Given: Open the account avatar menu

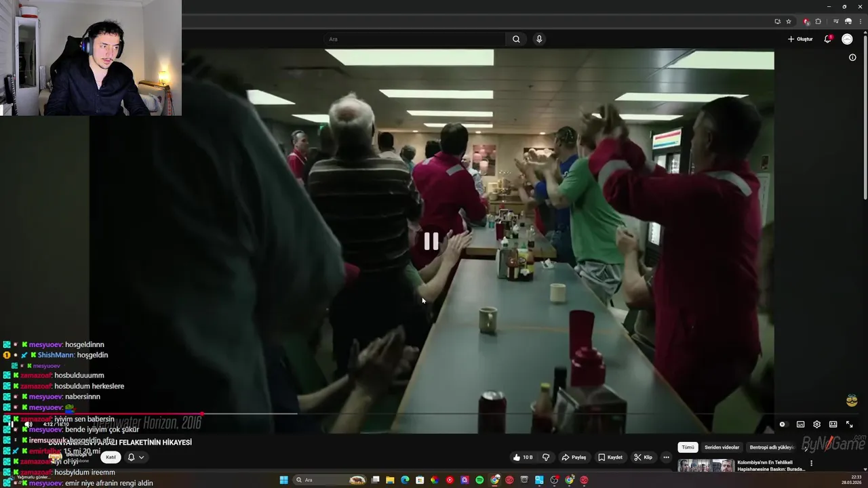Looking at the screenshot, I should coord(847,39).
